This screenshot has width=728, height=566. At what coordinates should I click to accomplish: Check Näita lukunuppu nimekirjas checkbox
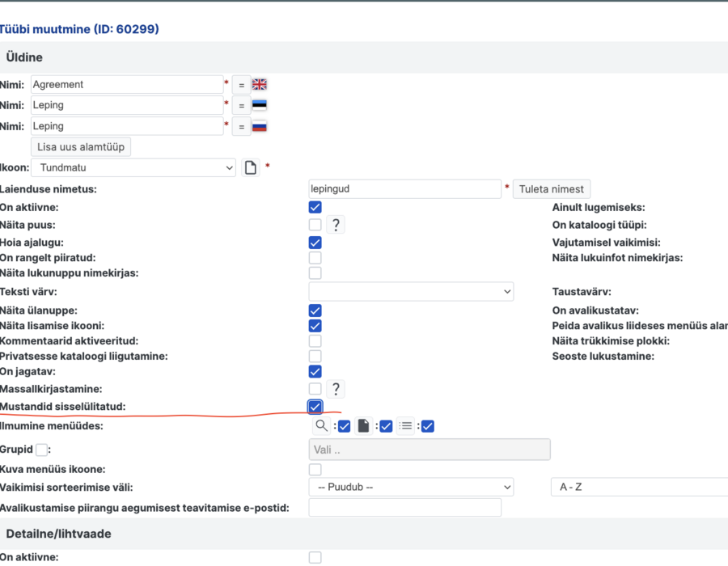click(x=315, y=273)
